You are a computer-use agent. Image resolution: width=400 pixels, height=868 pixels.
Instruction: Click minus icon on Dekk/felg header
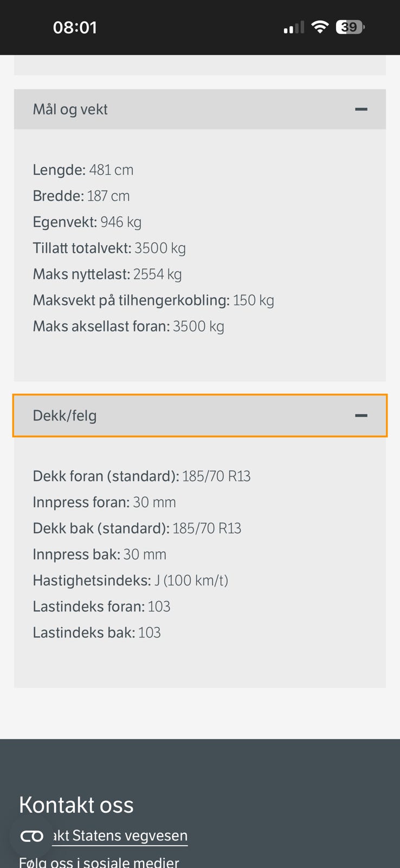(361, 416)
